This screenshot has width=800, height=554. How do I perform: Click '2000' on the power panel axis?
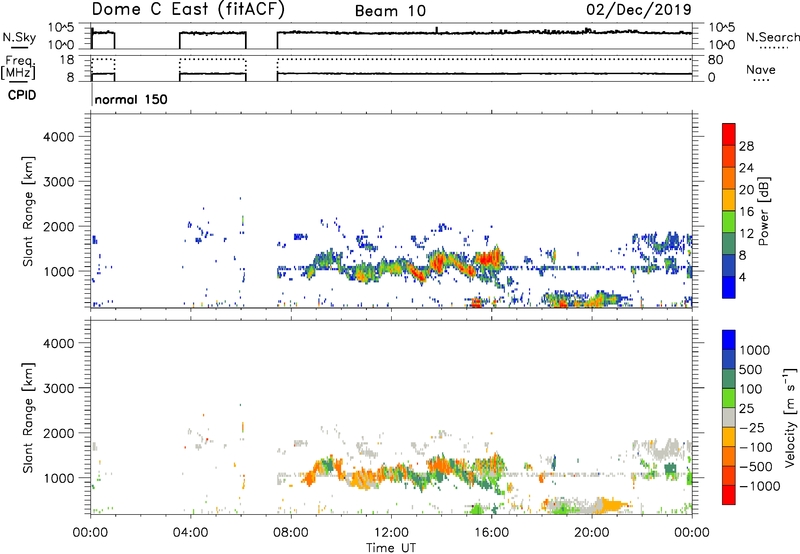pyautogui.click(x=59, y=226)
